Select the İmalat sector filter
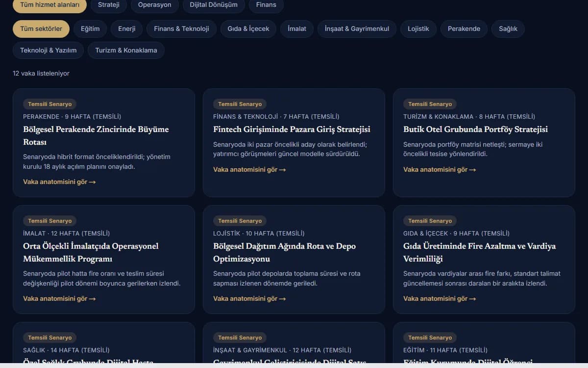Image resolution: width=588 pixels, height=368 pixels. 297,29
